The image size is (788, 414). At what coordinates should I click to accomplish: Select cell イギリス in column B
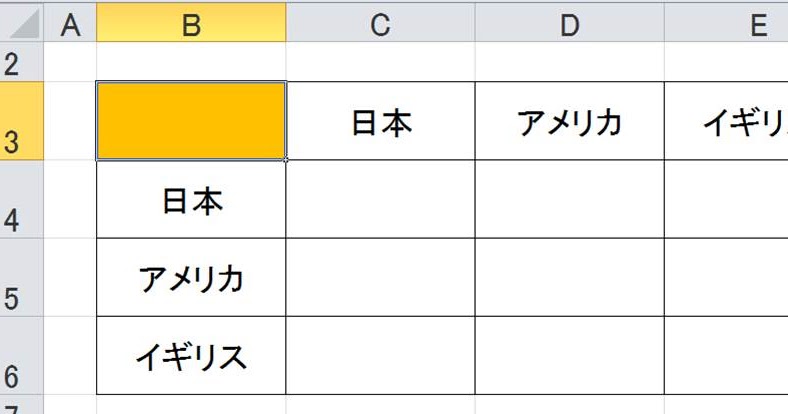(x=191, y=356)
